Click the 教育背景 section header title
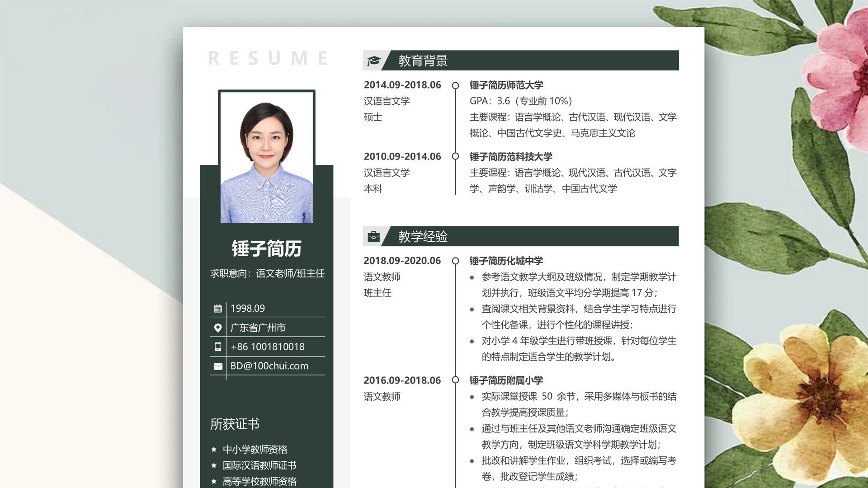 (x=423, y=61)
